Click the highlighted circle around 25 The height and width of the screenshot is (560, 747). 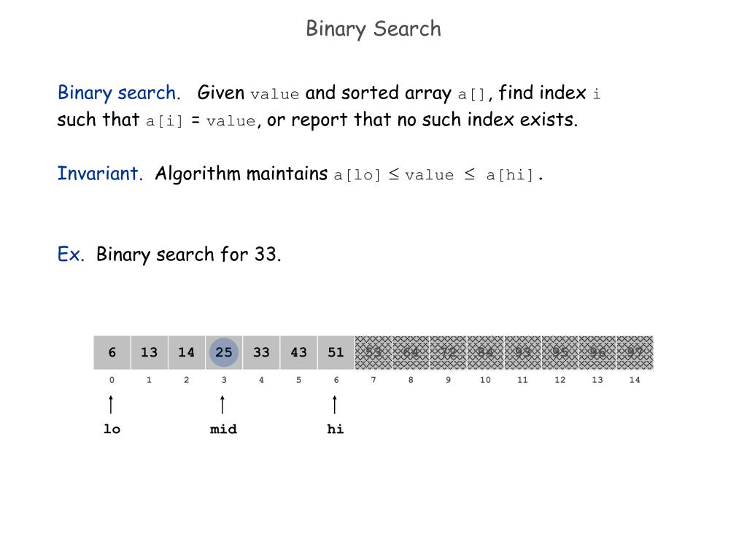tap(223, 352)
